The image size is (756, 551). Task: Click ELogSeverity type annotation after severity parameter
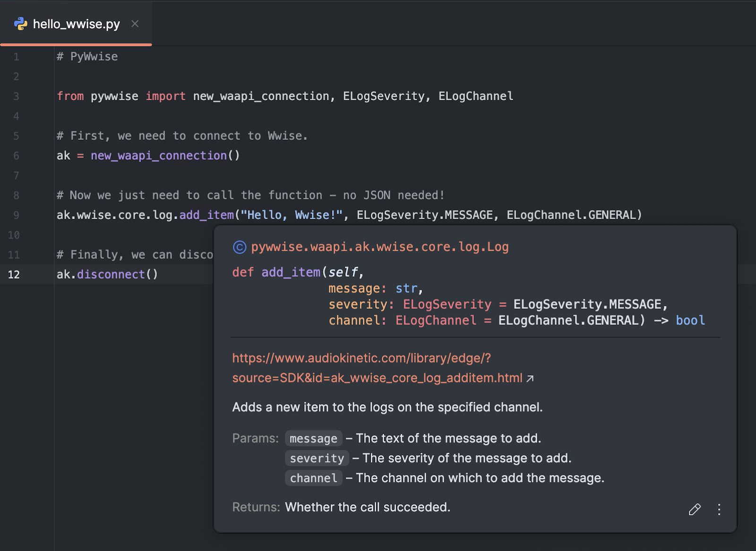[x=447, y=305]
